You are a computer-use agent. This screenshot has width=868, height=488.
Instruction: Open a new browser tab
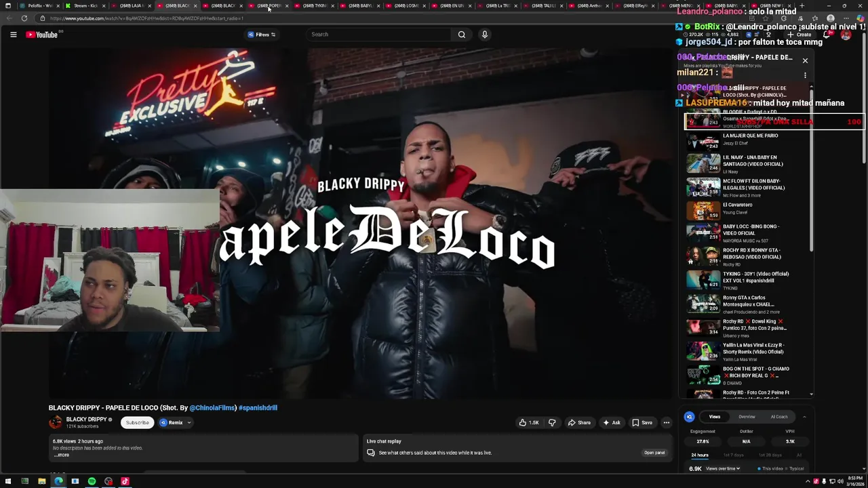pos(802,5)
